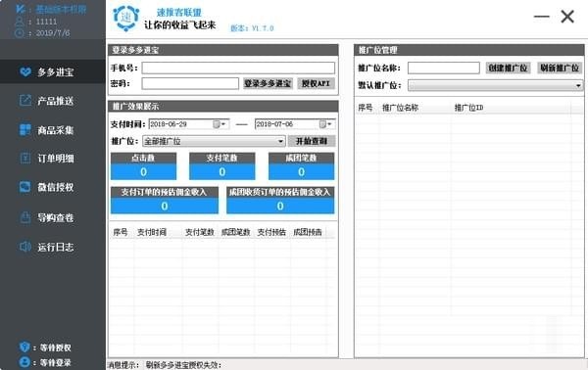Click the 成团预估 column header

coord(308,232)
